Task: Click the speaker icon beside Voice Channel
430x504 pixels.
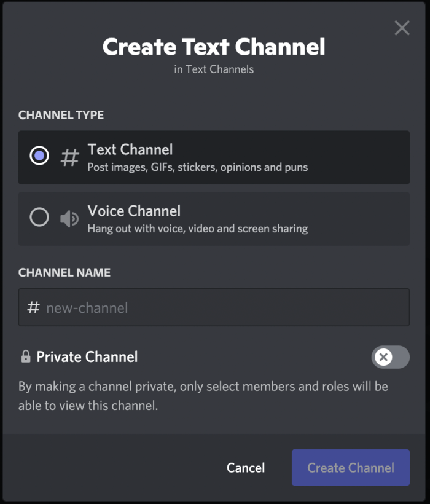Action: 69,219
